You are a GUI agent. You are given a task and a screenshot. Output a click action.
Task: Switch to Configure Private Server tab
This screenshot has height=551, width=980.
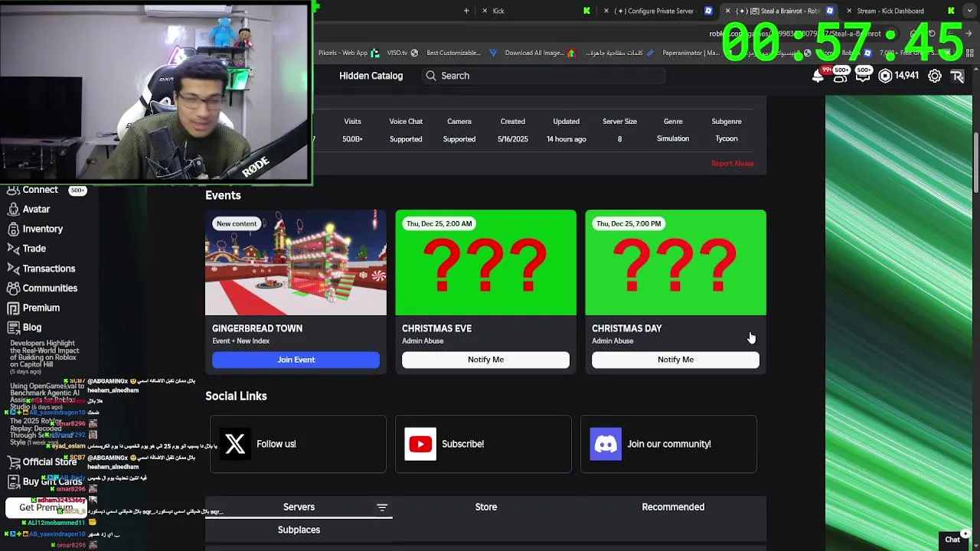660,11
